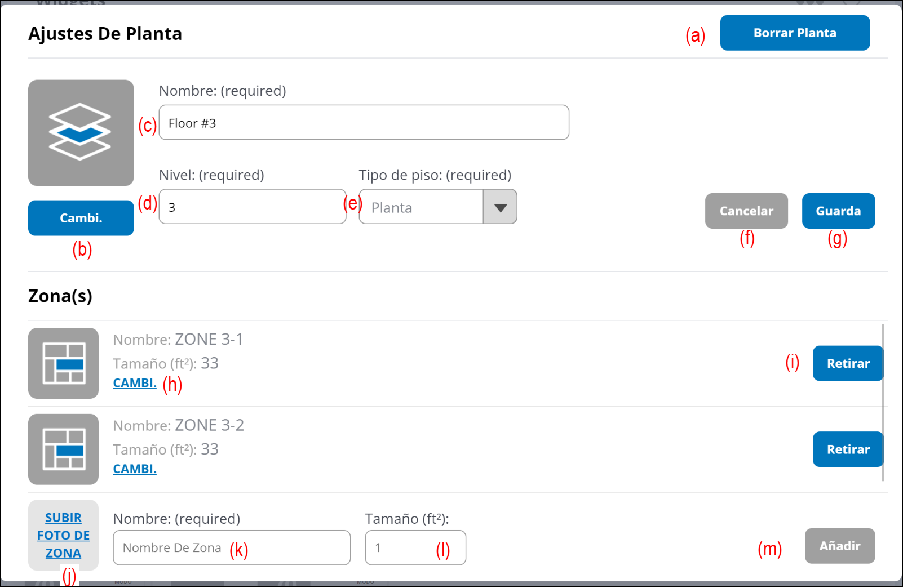Click the ZONE 3-2 zone image icon
This screenshot has width=903, height=588.
click(x=63, y=449)
